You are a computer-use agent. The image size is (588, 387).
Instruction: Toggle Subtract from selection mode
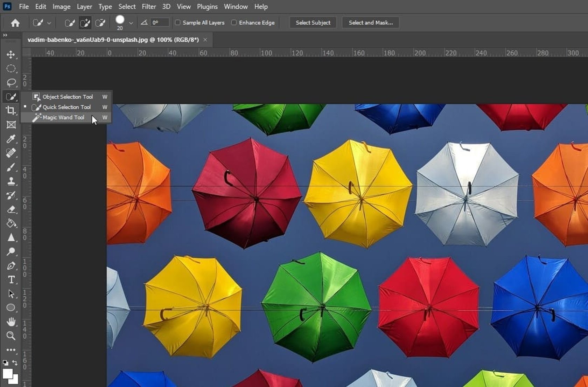(101, 22)
